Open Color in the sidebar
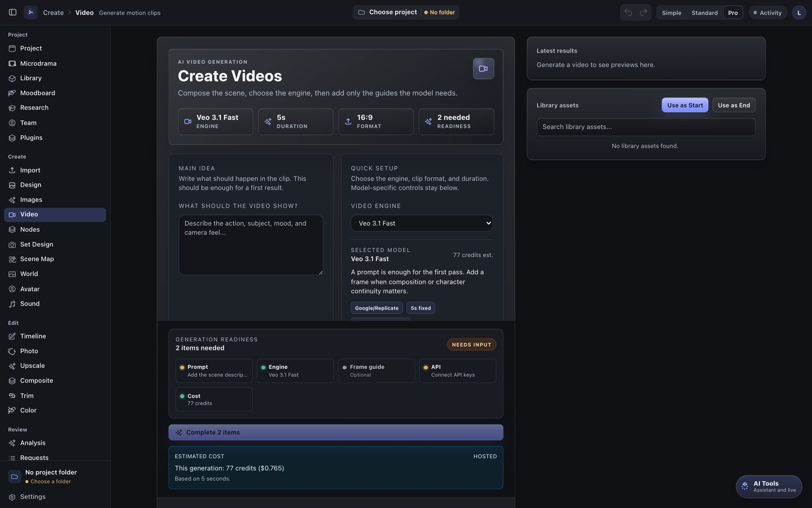Screen dimensions: 812x508 [55, 410]
